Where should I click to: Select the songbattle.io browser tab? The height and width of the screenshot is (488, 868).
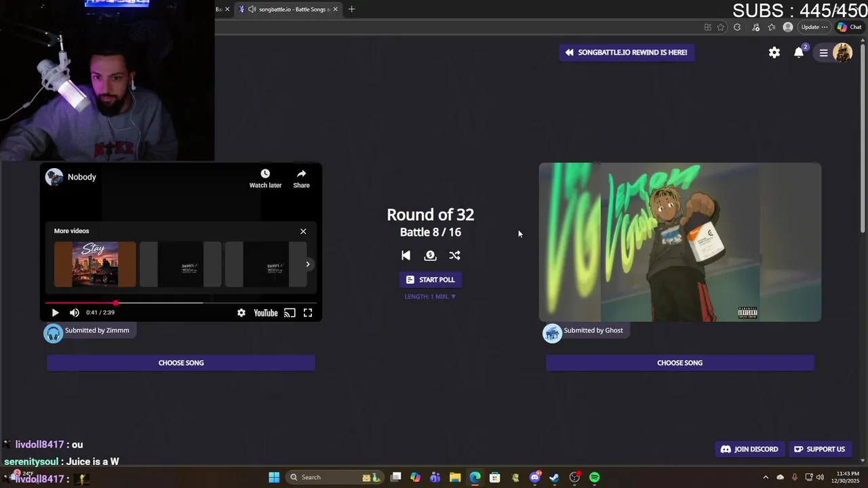point(288,9)
